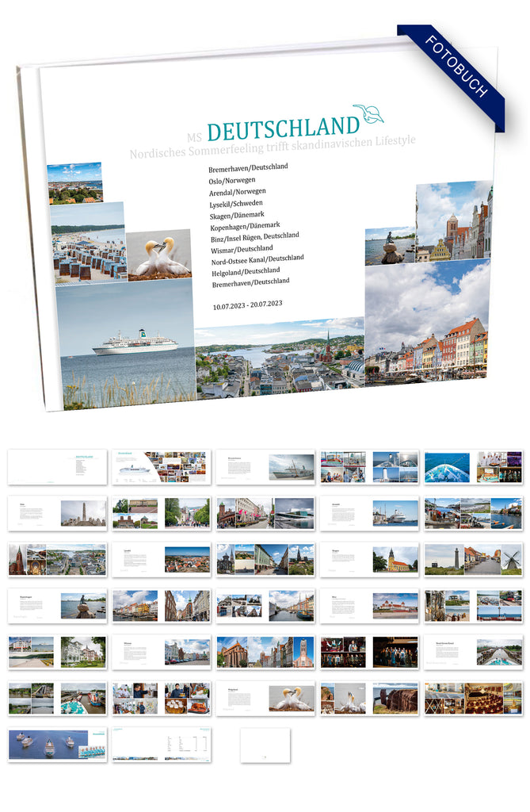Screen dimensions: 530x812
Task: Open the Wismar intro spread thumbnail
Action: tap(162, 652)
